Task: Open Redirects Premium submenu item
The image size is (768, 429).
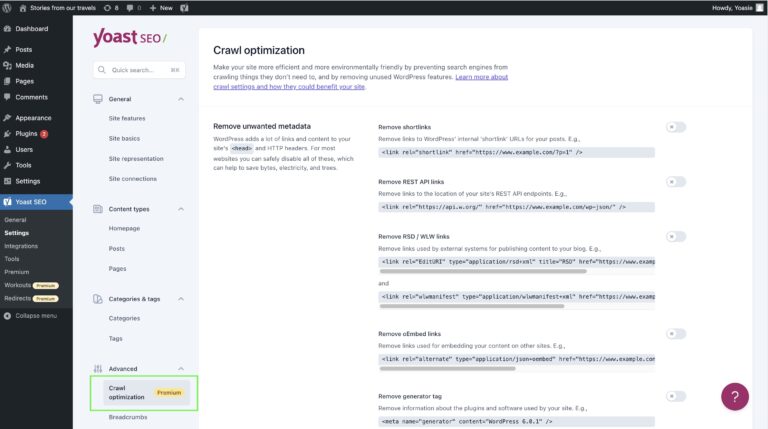Action: pyautogui.click(x=31, y=299)
